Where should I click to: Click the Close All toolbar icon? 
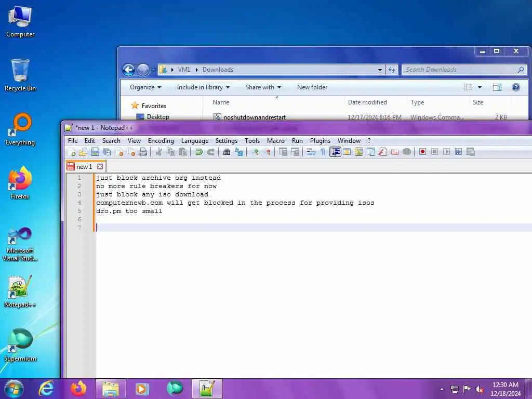point(131,152)
